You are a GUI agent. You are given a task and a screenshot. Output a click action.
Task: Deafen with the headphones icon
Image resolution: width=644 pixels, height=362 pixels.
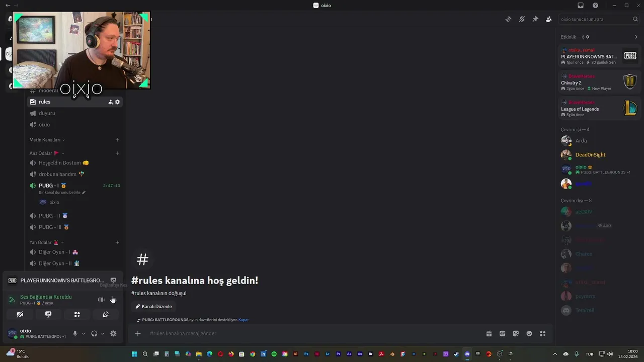[x=94, y=333]
